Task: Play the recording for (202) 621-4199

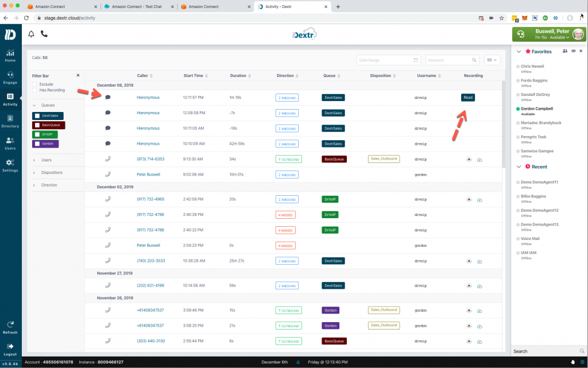Action: [469, 285]
